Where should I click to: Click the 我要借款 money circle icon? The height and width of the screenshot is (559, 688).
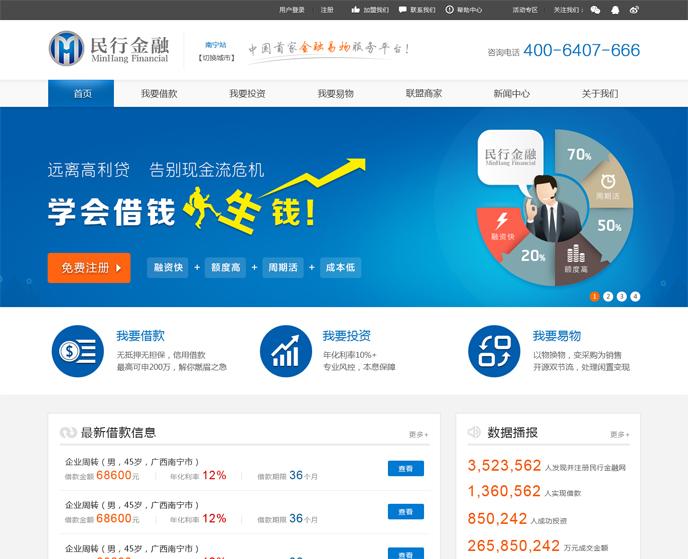point(77,351)
